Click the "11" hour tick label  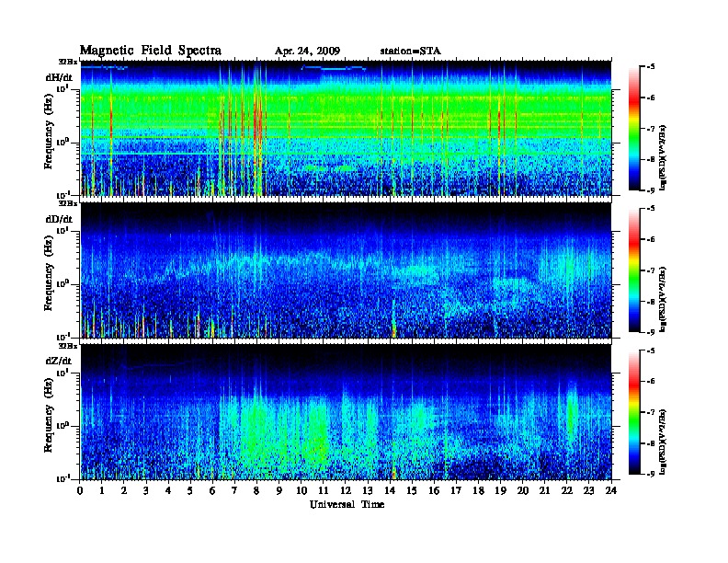click(x=324, y=491)
